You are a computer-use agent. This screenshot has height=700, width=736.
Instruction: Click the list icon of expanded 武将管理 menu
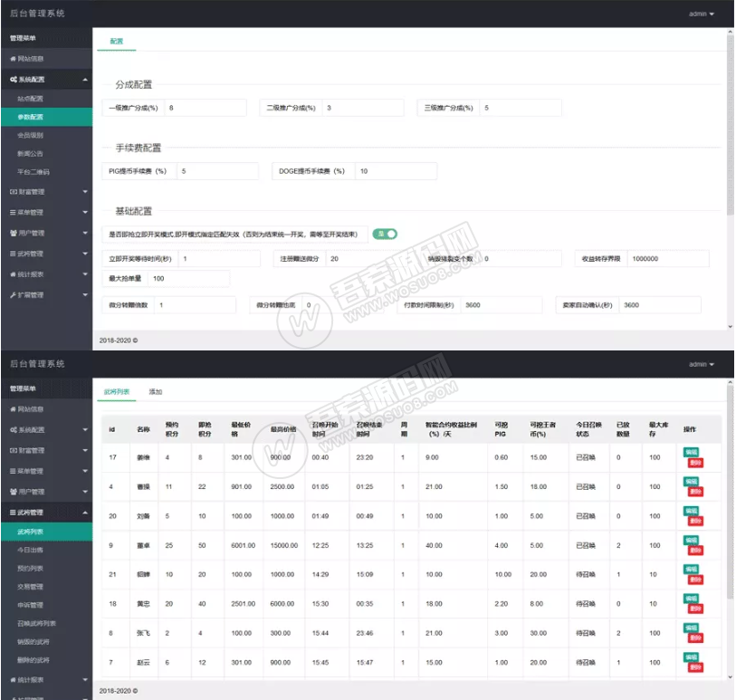coord(13,513)
